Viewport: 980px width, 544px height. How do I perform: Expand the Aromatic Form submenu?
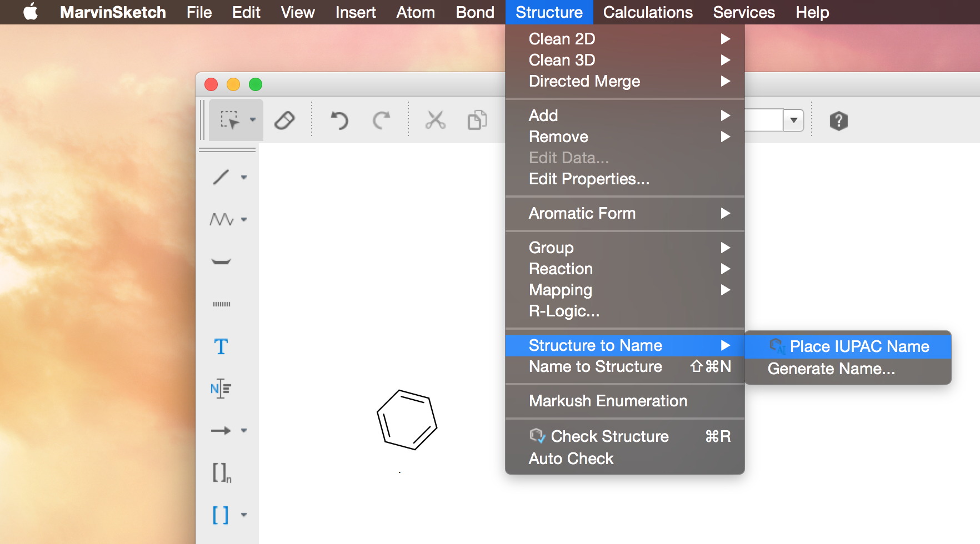(625, 213)
